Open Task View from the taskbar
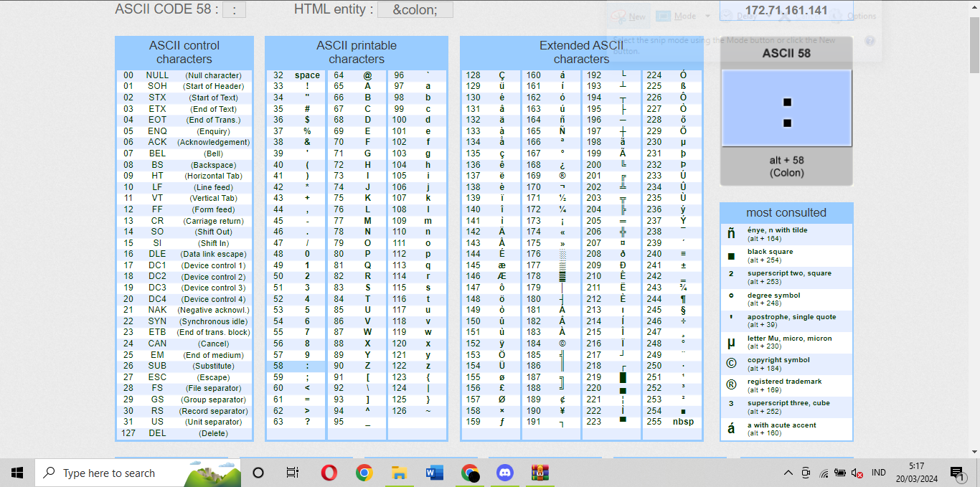The image size is (980, 487). click(x=292, y=473)
